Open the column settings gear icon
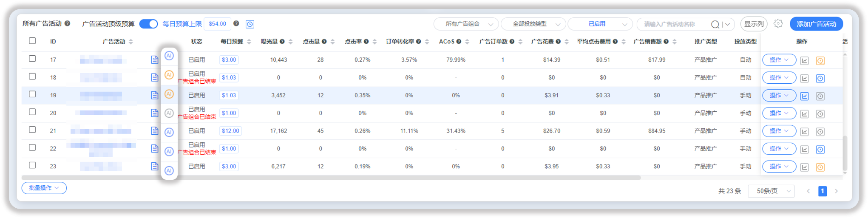 [778, 24]
